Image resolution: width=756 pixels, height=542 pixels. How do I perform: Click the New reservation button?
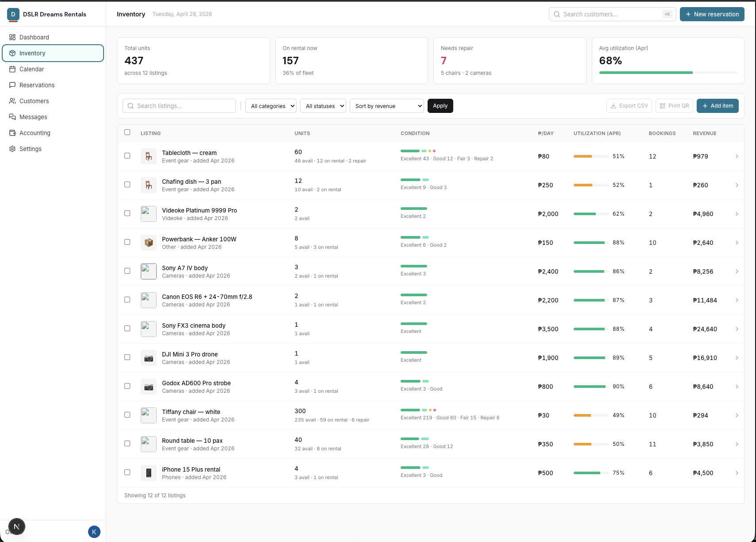click(x=712, y=14)
